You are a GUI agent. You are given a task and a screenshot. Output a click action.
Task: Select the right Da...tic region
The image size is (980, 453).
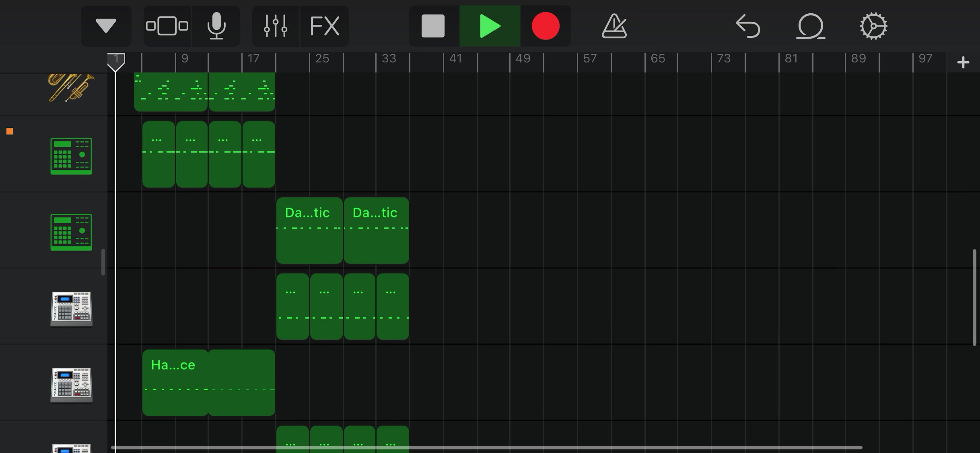click(x=377, y=231)
